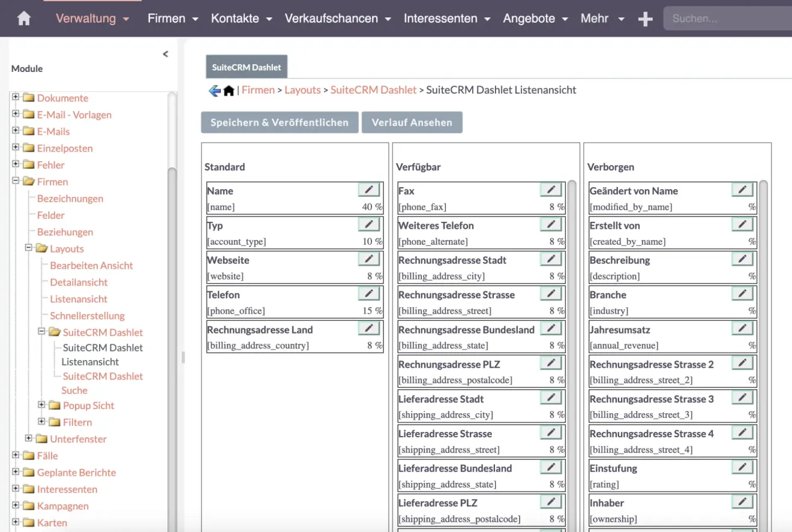Click the plus quick-create icon in navbar
This screenshot has width=792, height=532.
point(645,19)
